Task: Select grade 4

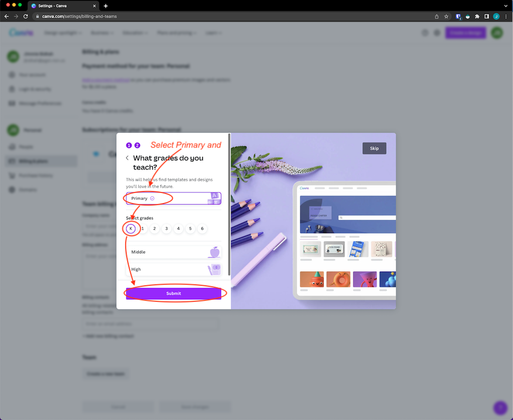Action: pyautogui.click(x=178, y=229)
